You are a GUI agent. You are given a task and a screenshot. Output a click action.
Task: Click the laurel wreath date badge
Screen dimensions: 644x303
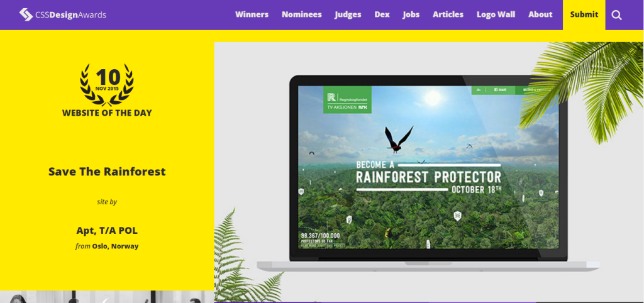(107, 85)
